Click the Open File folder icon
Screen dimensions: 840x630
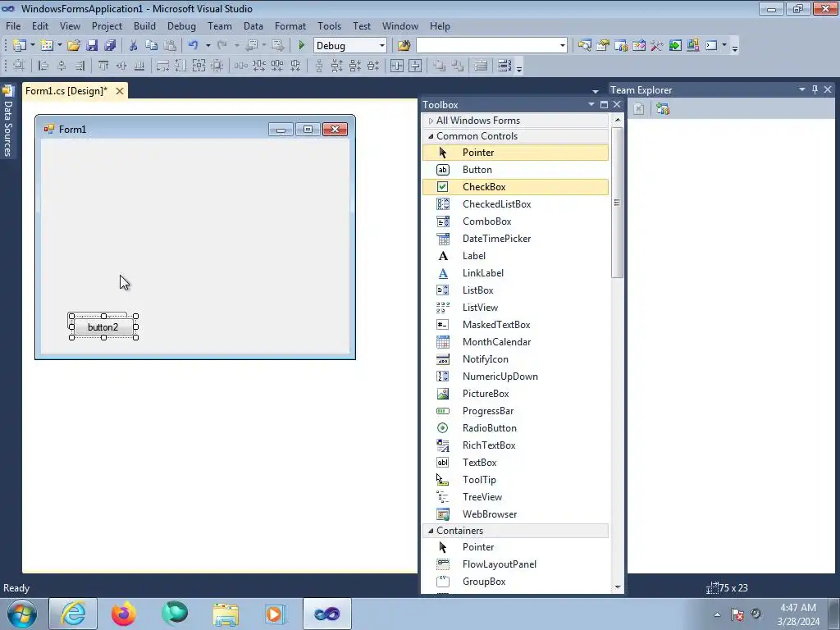click(x=74, y=46)
